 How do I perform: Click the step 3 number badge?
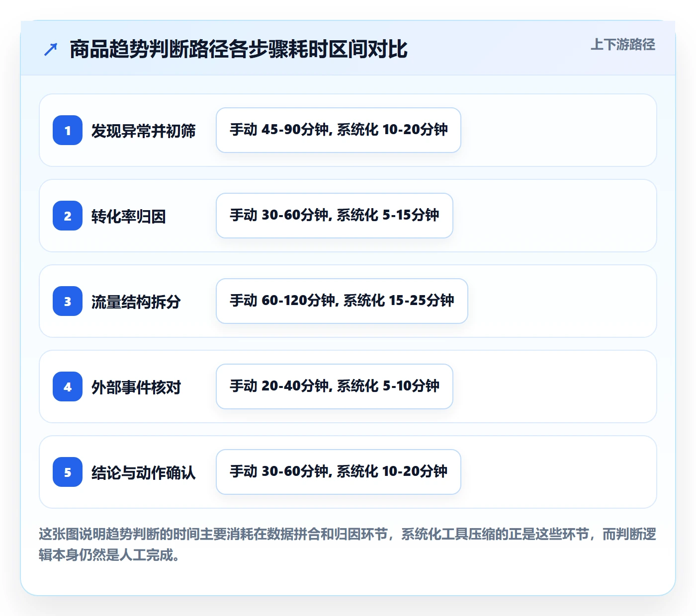(68, 301)
